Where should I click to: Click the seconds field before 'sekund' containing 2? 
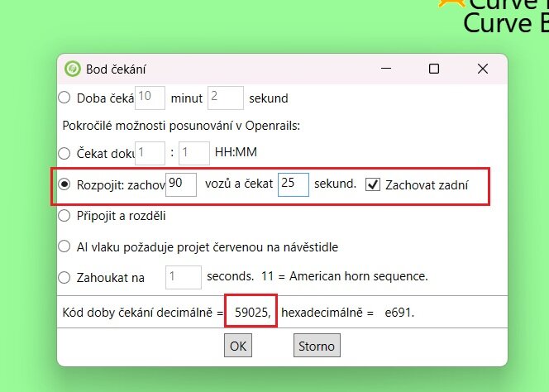[x=226, y=98]
